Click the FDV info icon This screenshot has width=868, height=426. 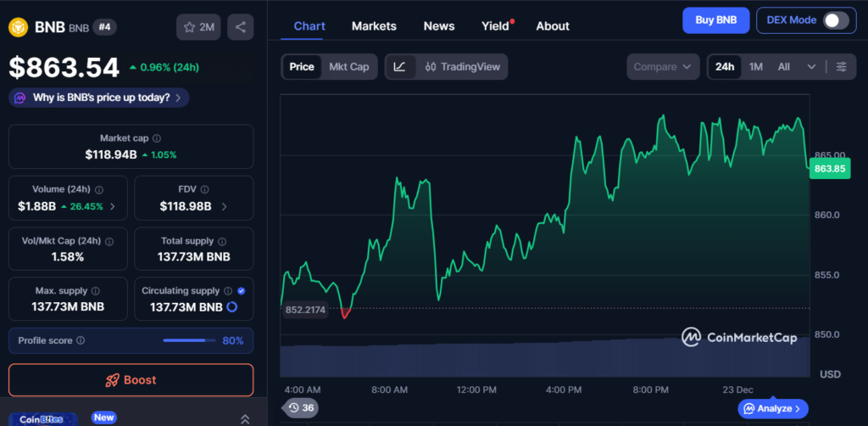pyautogui.click(x=204, y=189)
